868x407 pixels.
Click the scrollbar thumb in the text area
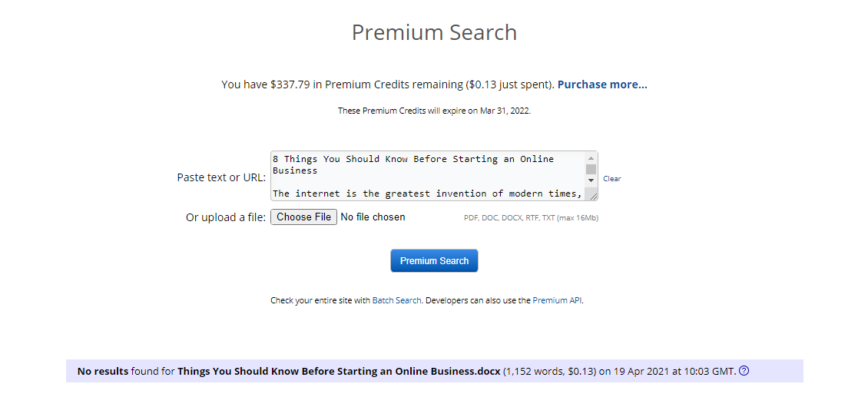click(x=591, y=169)
